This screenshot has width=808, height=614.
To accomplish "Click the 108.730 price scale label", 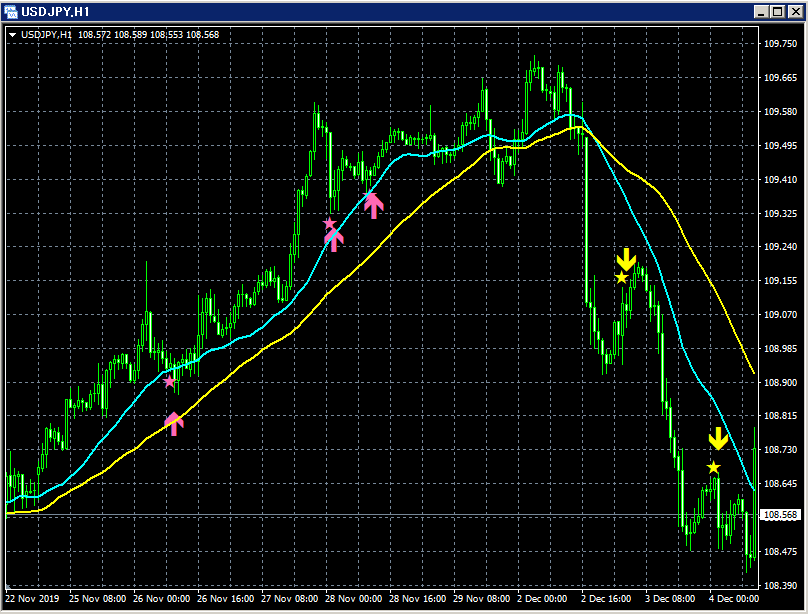I will click(x=780, y=450).
